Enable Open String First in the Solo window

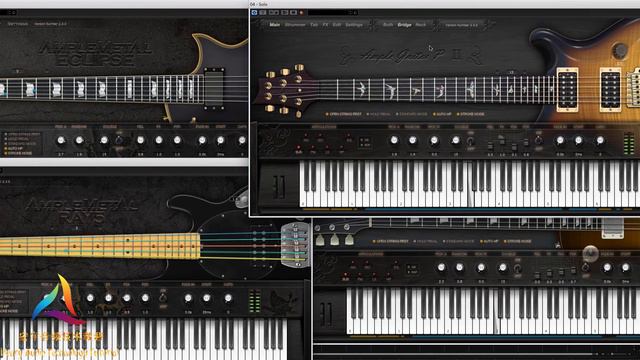click(343, 114)
